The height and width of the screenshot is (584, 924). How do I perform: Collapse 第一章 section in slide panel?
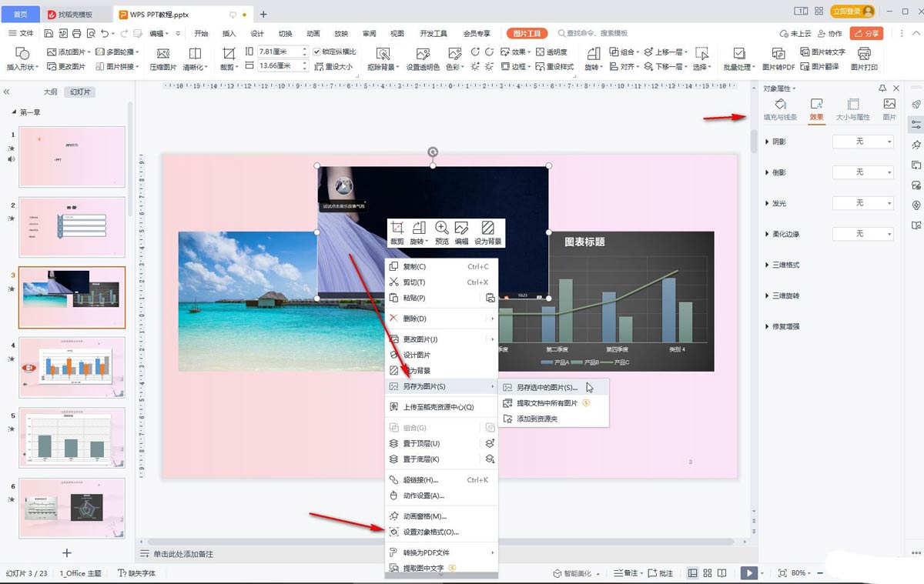click(13, 112)
